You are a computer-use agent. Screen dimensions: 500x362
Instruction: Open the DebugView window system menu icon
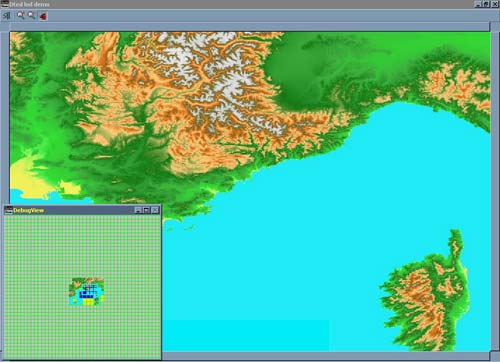click(9, 210)
